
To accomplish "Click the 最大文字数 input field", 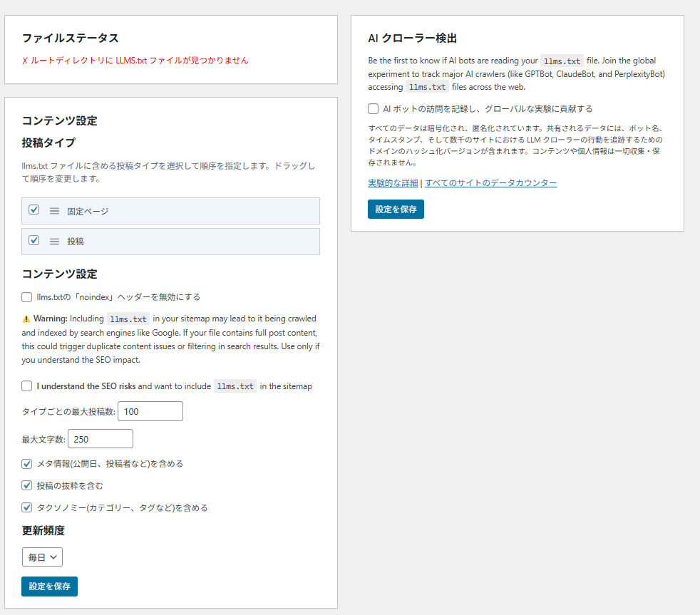I will (x=101, y=439).
